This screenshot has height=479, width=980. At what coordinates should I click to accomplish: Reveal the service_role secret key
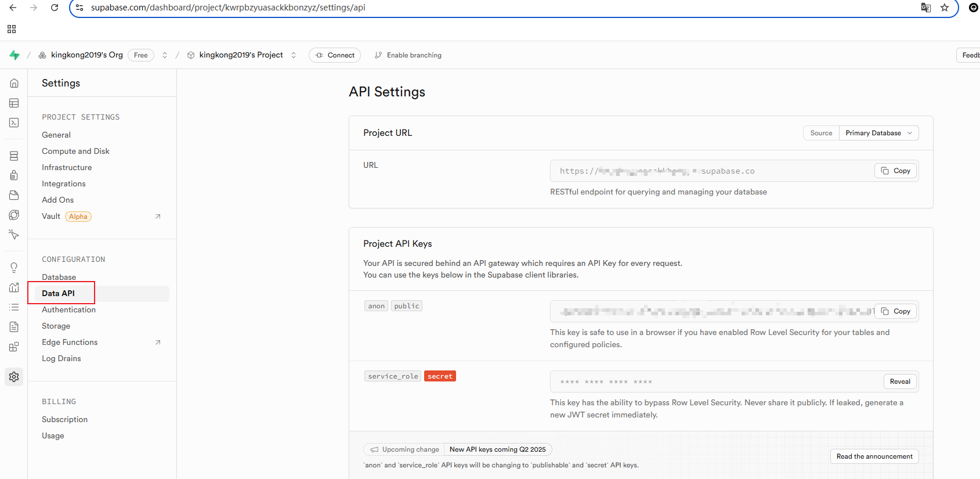[900, 381]
